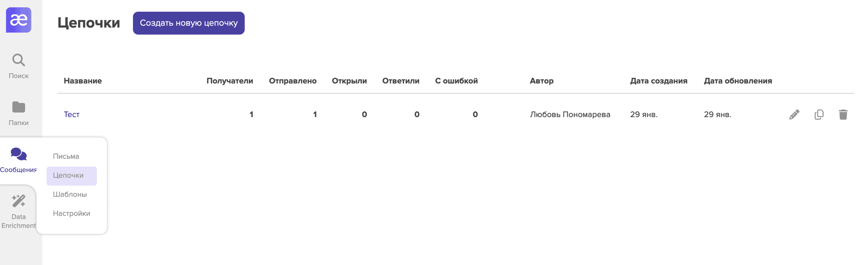
Task: Open the Поиск search icon
Action: coord(19,60)
